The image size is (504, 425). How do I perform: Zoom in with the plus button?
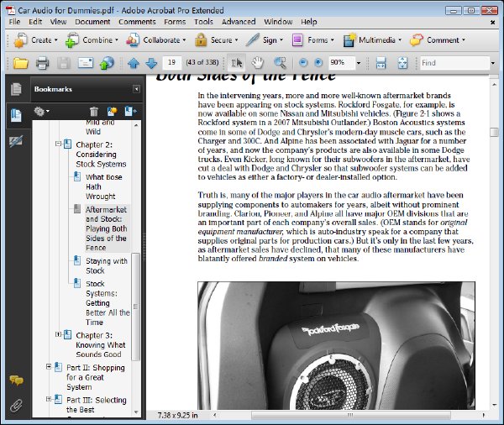coord(318,63)
